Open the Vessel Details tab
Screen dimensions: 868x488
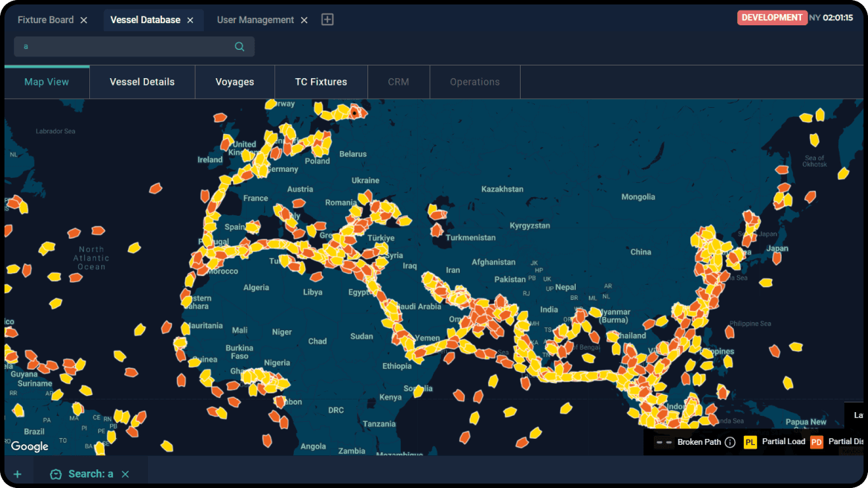(x=142, y=82)
